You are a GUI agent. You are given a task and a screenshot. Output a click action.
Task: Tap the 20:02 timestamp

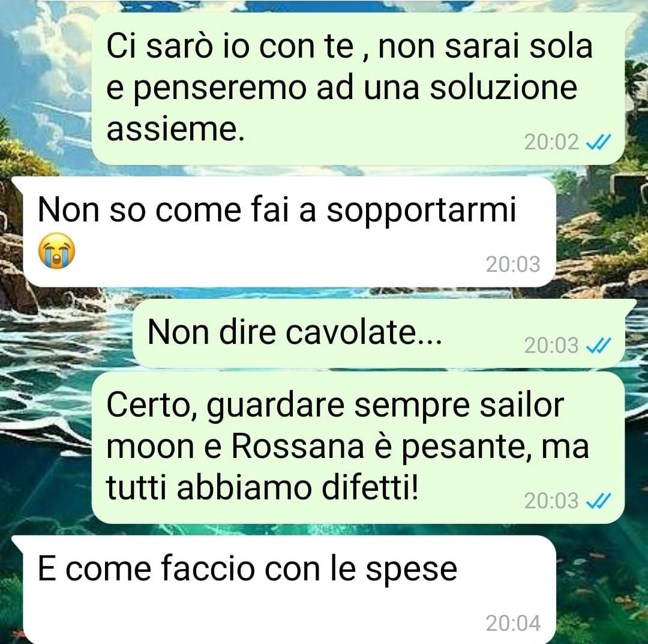(x=551, y=142)
